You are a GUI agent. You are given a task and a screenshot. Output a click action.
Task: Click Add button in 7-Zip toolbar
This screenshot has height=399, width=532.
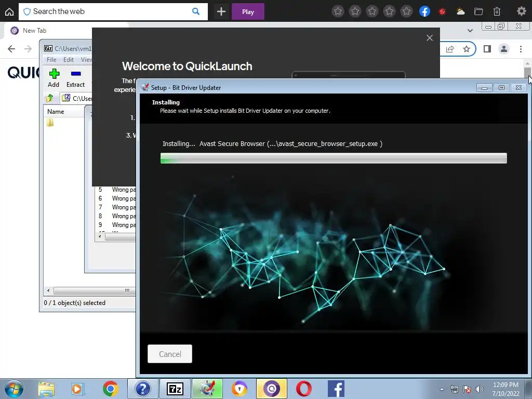point(54,78)
